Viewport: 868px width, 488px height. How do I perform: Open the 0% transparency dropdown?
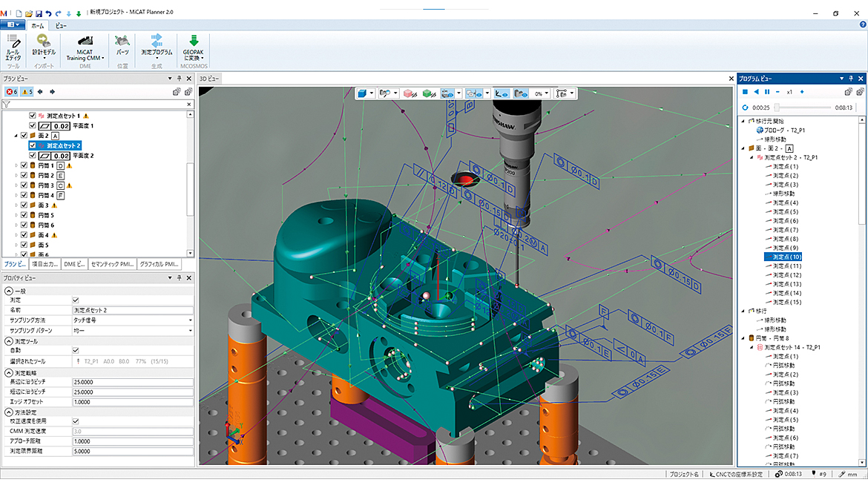(x=546, y=93)
